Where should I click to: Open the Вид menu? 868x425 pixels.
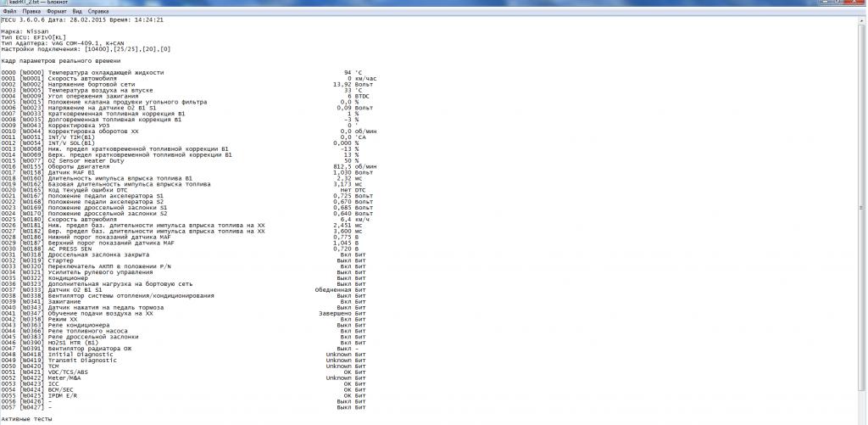pos(77,11)
